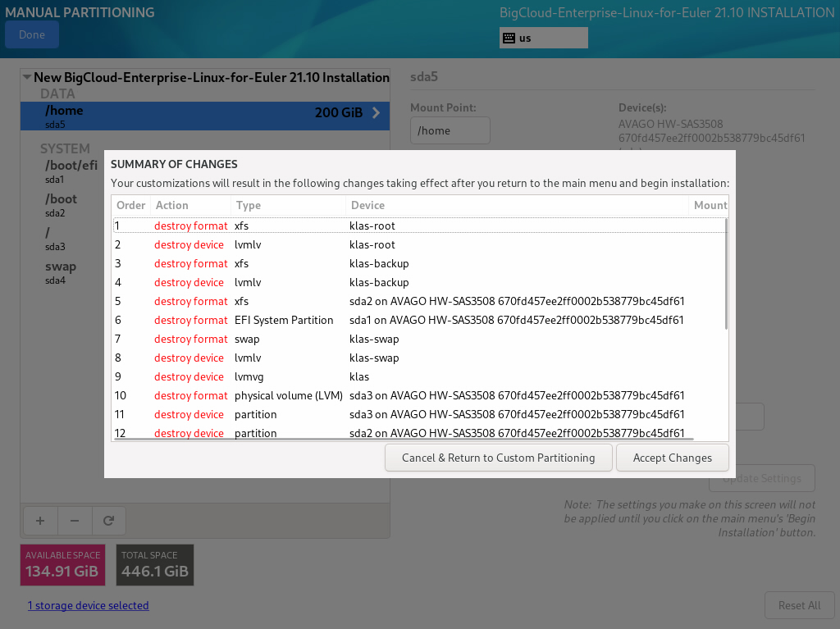Click the Done button
The image size is (840, 629).
pos(32,34)
